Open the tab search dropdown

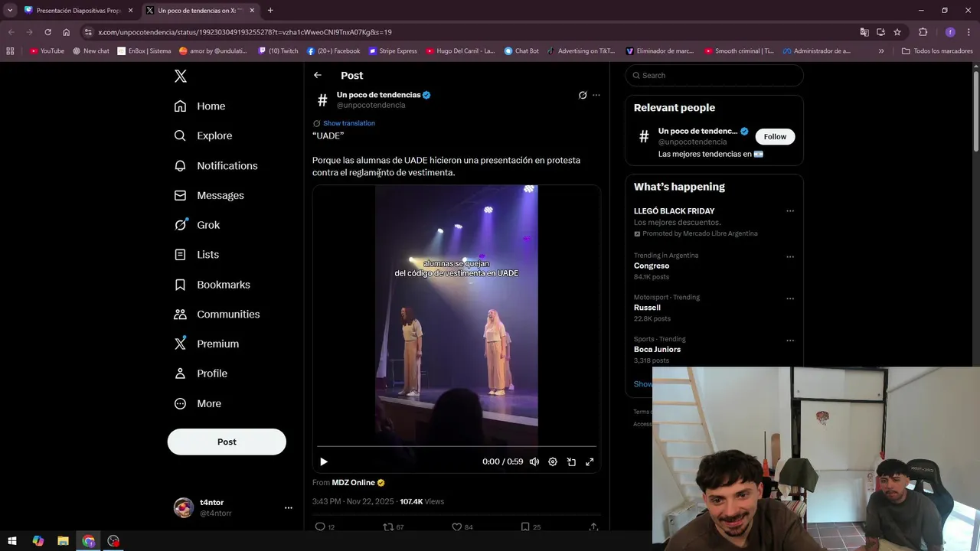click(10, 11)
